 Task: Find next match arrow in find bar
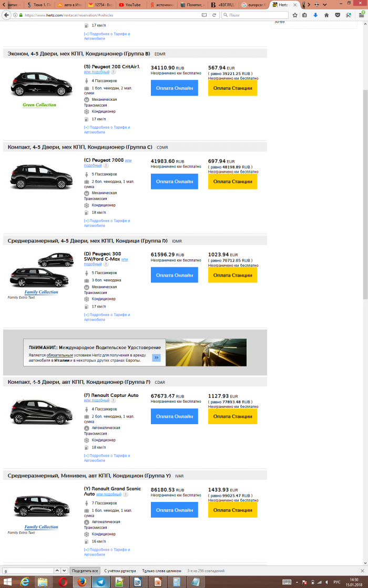[x=64, y=570]
